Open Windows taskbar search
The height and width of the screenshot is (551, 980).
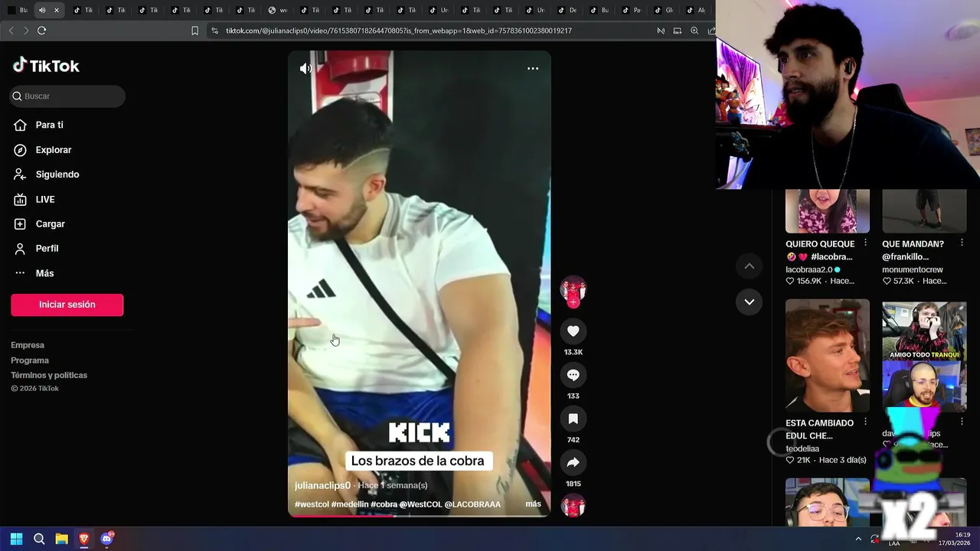[39, 539]
